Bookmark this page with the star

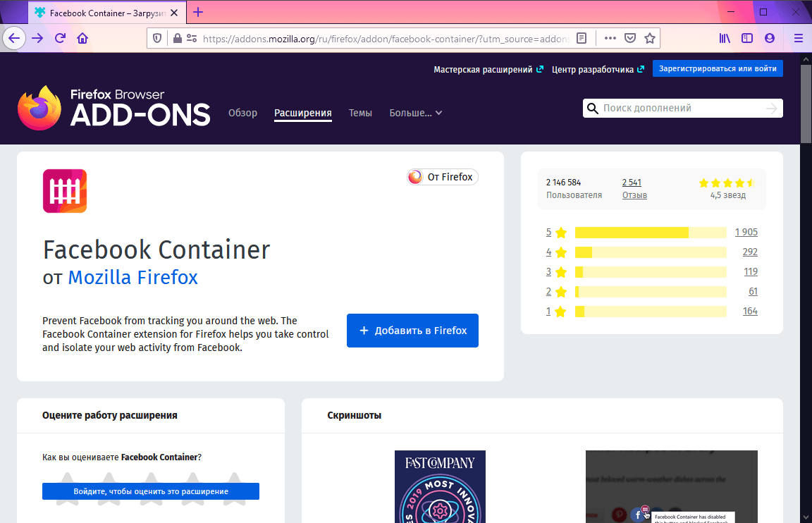click(x=649, y=38)
